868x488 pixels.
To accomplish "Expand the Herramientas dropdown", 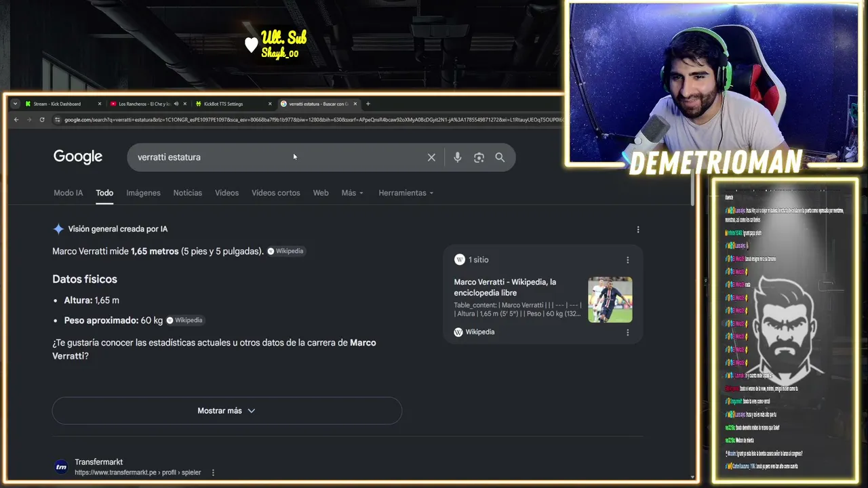I will click(x=406, y=193).
